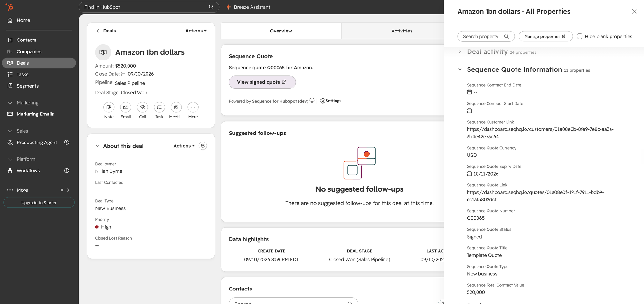Collapse the About this deal section
This screenshot has height=304, width=644.
point(98,146)
